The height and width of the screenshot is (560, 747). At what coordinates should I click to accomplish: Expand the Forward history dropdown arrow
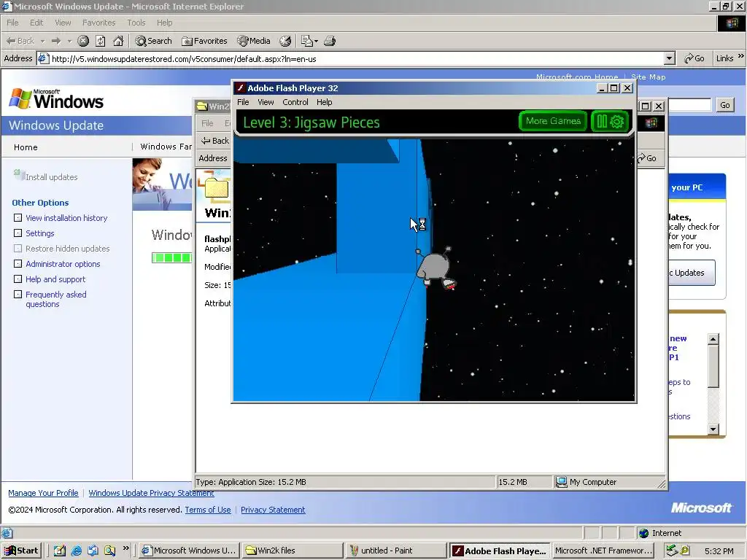pyautogui.click(x=69, y=41)
